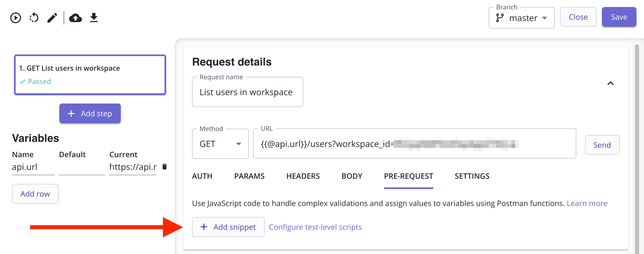
Task: Open the PARAMS tab
Action: point(249,176)
